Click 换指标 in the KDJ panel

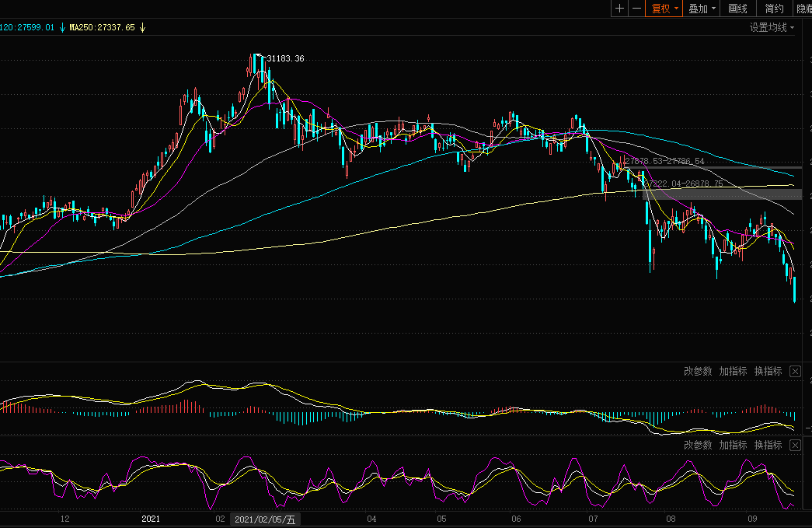click(768, 445)
